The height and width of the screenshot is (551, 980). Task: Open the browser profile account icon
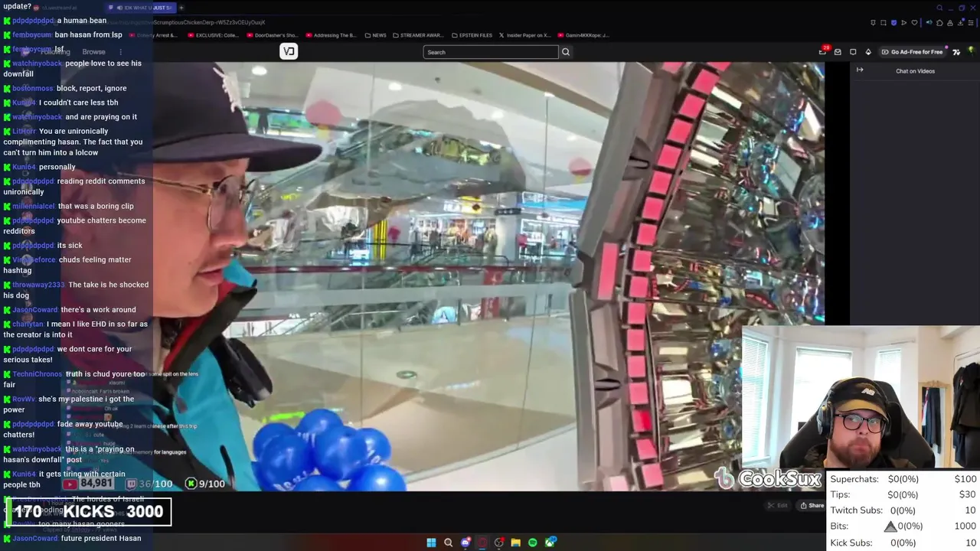(x=950, y=23)
